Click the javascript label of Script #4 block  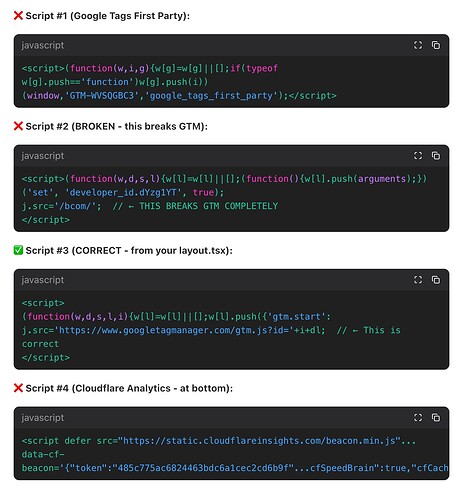[43, 418]
